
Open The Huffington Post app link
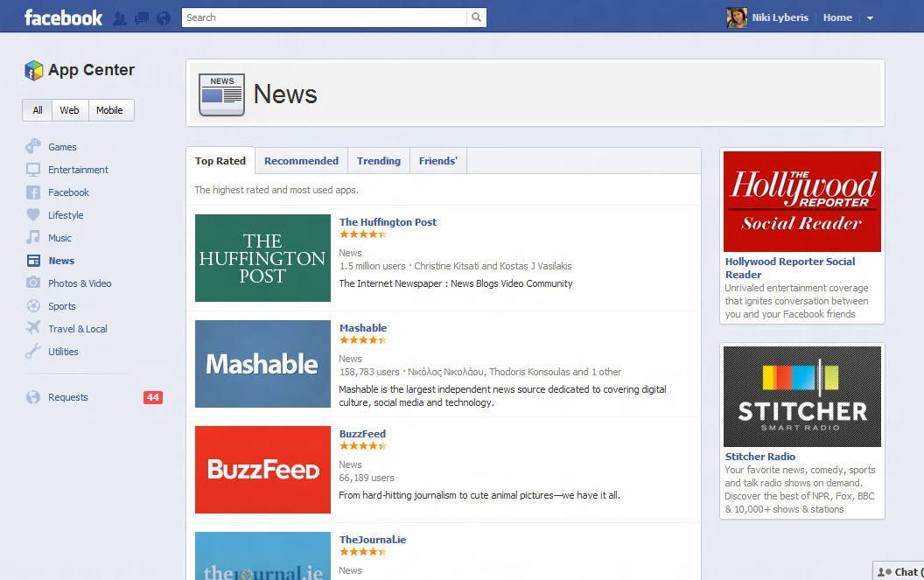[x=388, y=222]
